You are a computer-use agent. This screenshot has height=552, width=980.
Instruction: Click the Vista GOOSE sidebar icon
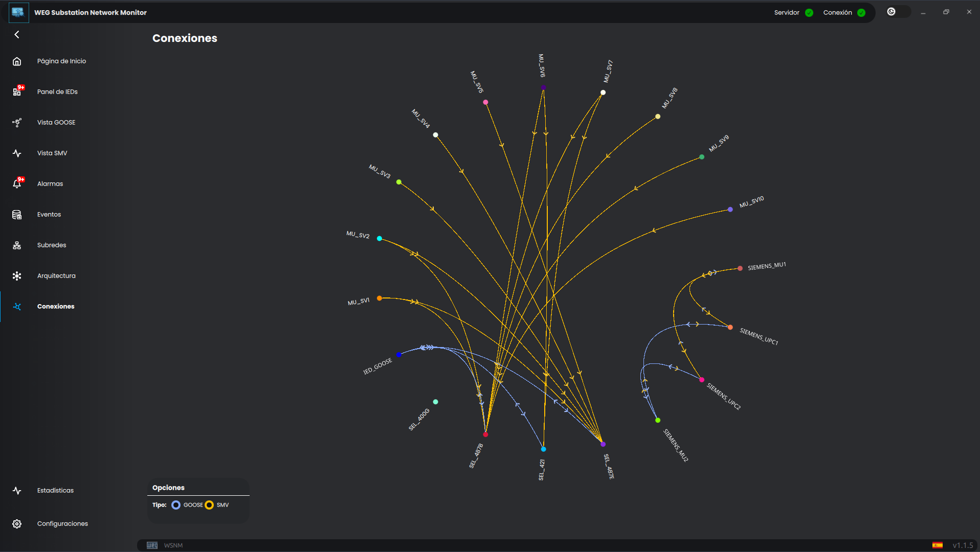pyautogui.click(x=17, y=123)
